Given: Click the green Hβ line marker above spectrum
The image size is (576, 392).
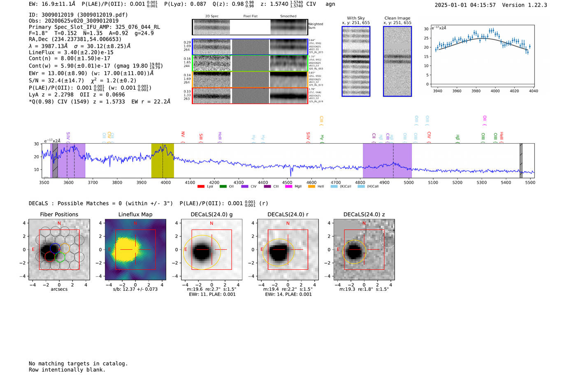Looking at the screenshot, I should point(458,139).
